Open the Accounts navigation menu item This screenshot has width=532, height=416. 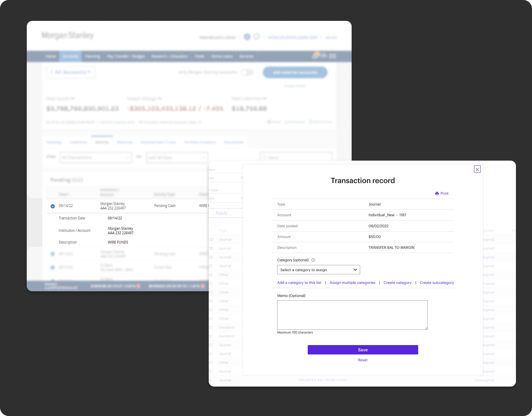tap(70, 56)
